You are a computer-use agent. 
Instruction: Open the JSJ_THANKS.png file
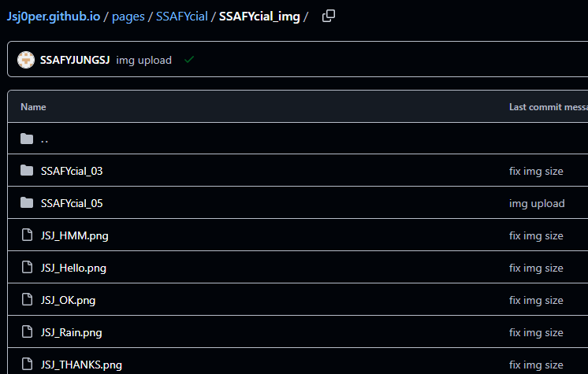pyautogui.click(x=81, y=365)
